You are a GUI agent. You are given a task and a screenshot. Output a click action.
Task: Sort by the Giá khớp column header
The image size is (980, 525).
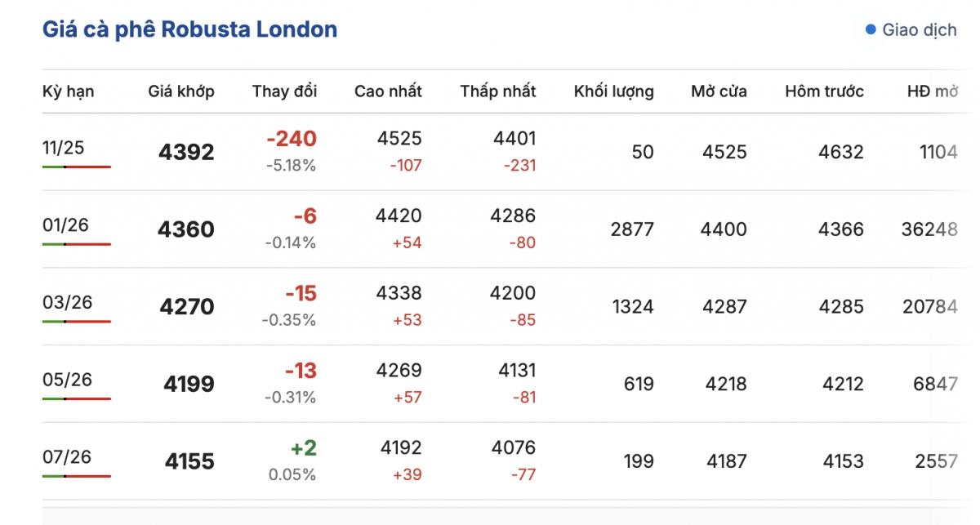tap(181, 91)
